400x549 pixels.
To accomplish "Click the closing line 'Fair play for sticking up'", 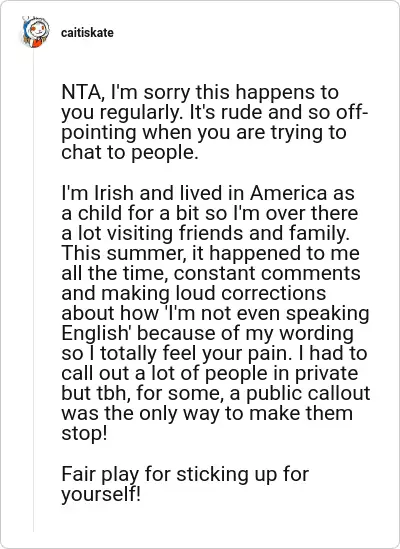I will pyautogui.click(x=185, y=474).
